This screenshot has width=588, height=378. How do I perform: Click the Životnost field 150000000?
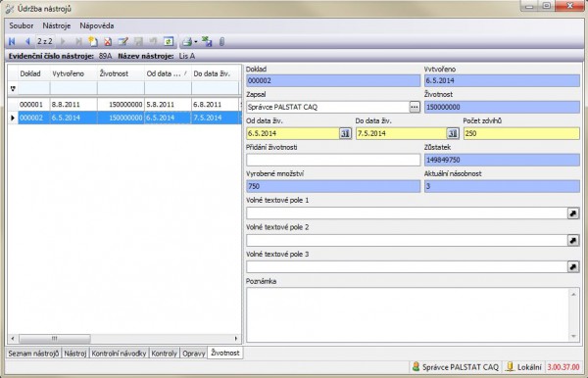tap(502, 107)
